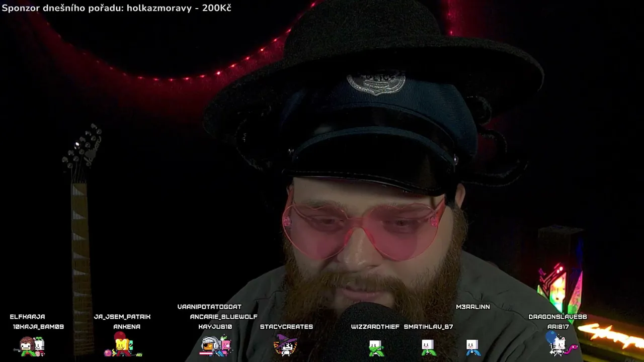Select the WIZZARDTHIEF name label
The height and width of the screenshot is (362, 644).
[x=375, y=327]
